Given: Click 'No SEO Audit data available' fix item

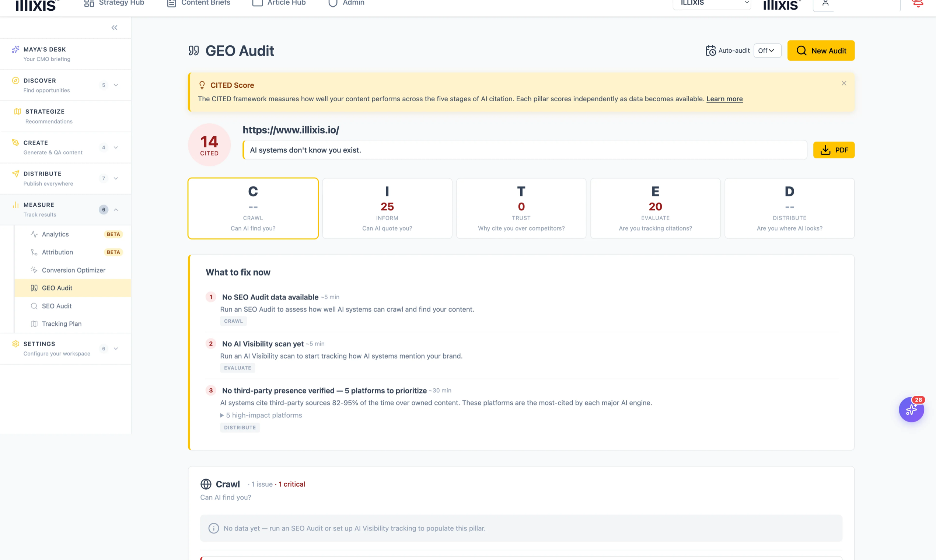Looking at the screenshot, I should pyautogui.click(x=270, y=297).
